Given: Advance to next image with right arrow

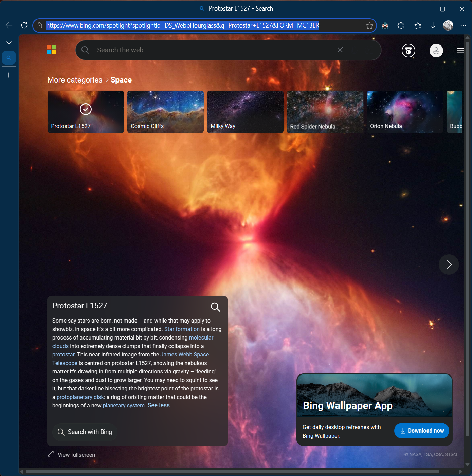Looking at the screenshot, I should click(x=449, y=264).
